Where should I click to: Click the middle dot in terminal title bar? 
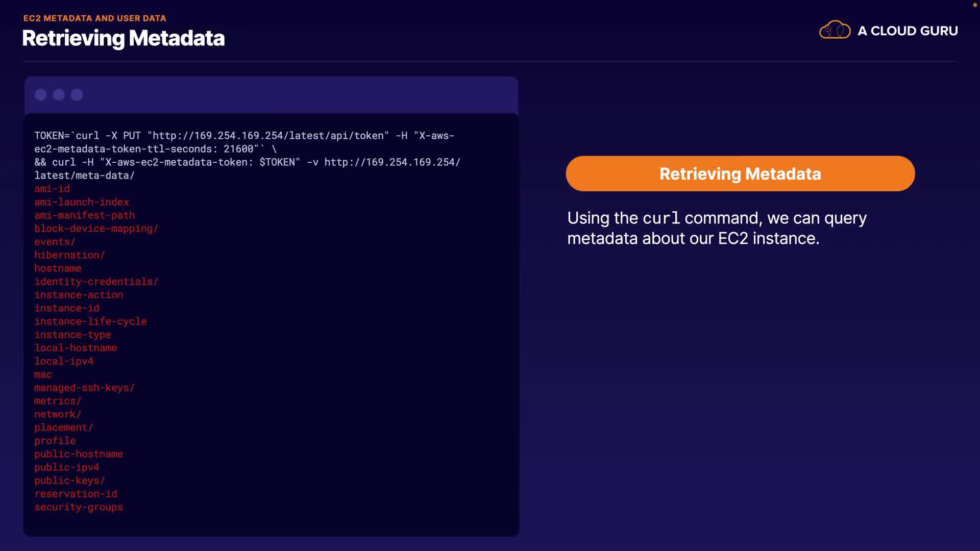pos(59,95)
